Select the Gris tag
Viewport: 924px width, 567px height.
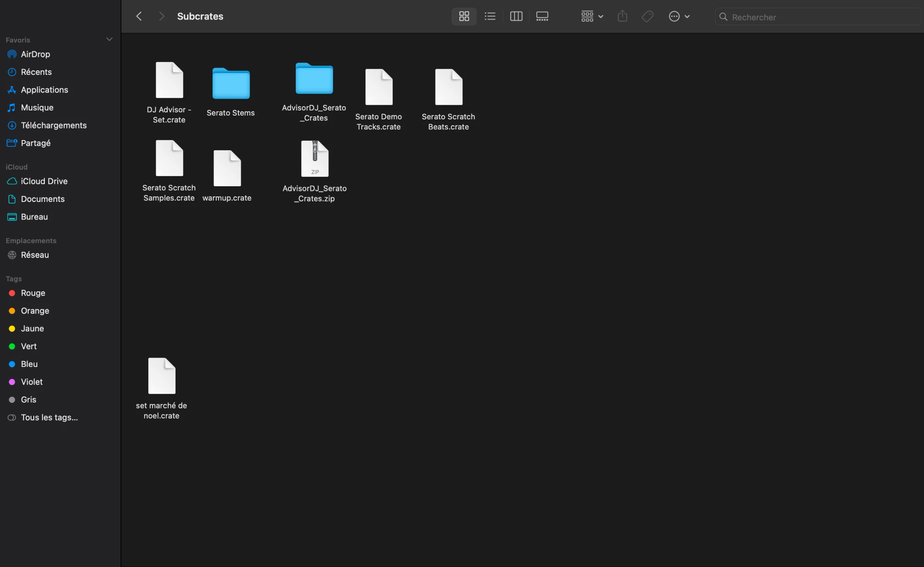click(28, 400)
